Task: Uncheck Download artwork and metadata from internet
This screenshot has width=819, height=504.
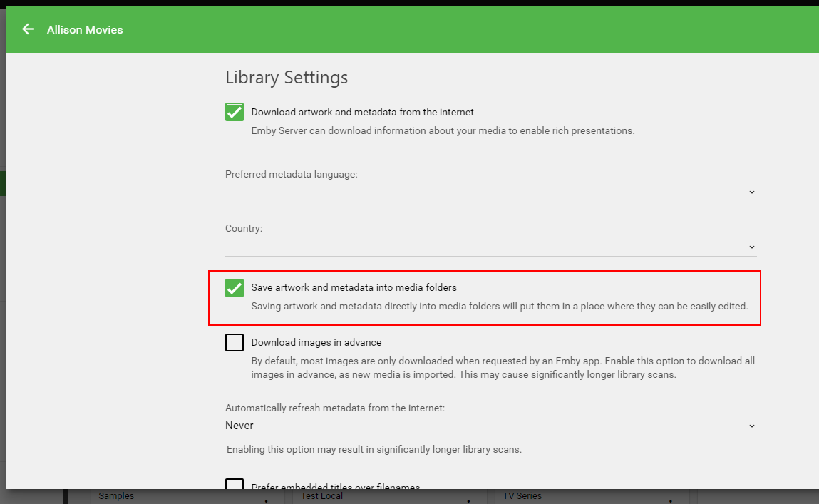Action: (235, 112)
